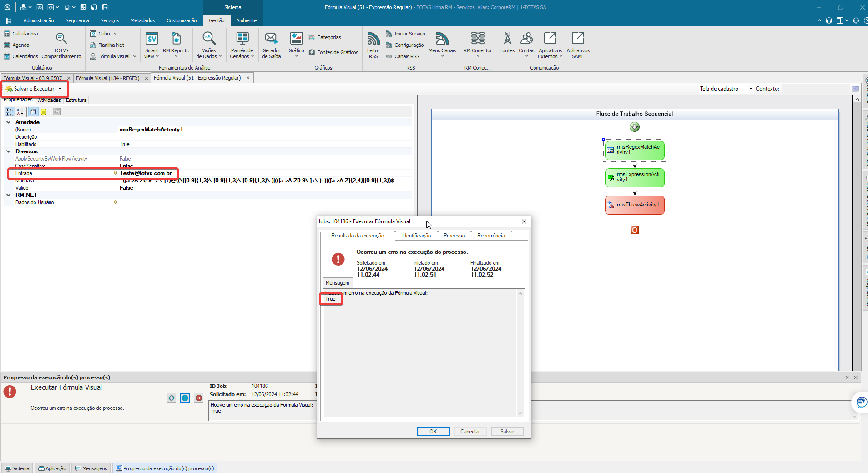The height and width of the screenshot is (473, 868).
Task: Click the Mensagem tab in dialog
Action: tap(338, 283)
